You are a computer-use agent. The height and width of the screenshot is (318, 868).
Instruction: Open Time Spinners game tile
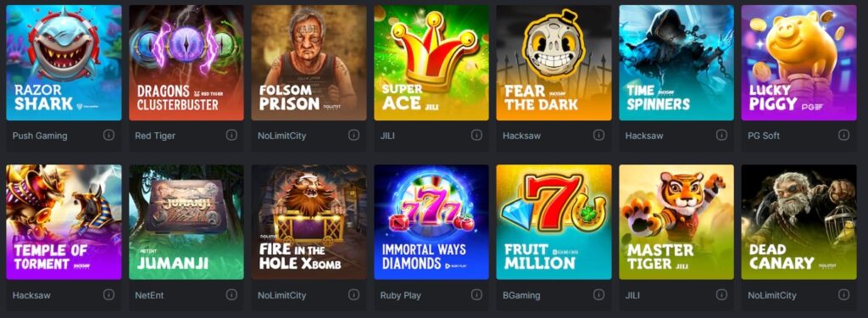pyautogui.click(x=676, y=63)
